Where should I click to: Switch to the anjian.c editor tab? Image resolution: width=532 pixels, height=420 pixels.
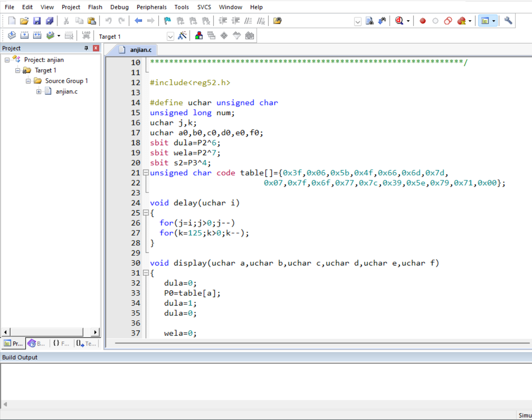tap(140, 50)
